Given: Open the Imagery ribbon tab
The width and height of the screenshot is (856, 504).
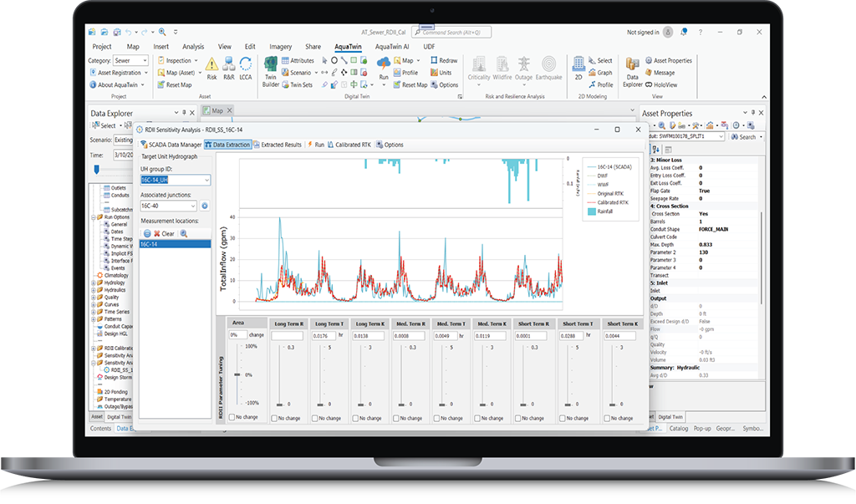Looking at the screenshot, I should tap(280, 47).
